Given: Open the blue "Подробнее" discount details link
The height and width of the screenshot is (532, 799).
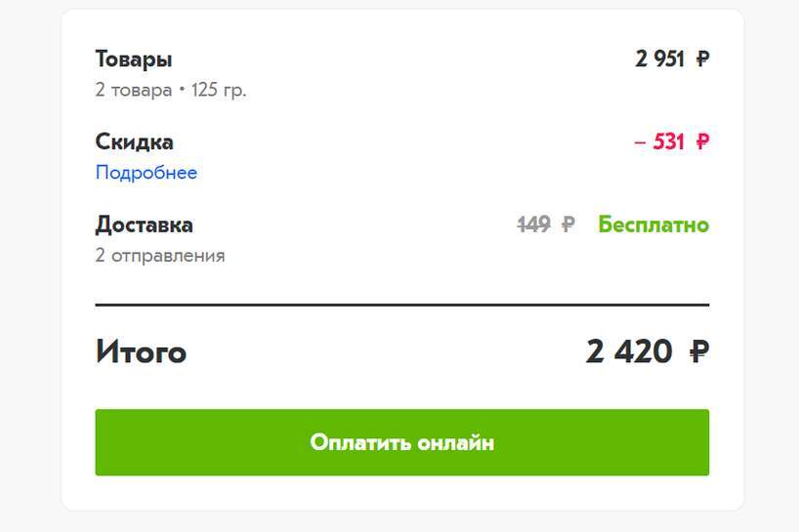Looking at the screenshot, I should [x=146, y=173].
